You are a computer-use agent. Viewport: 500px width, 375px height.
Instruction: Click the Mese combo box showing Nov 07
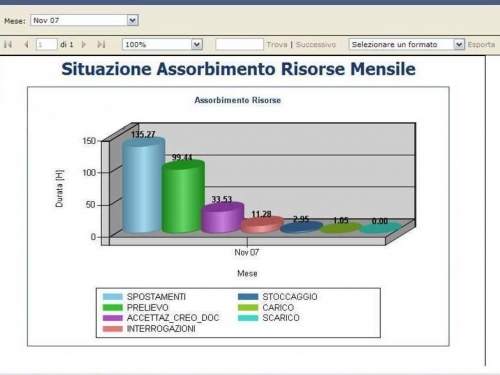[84, 20]
